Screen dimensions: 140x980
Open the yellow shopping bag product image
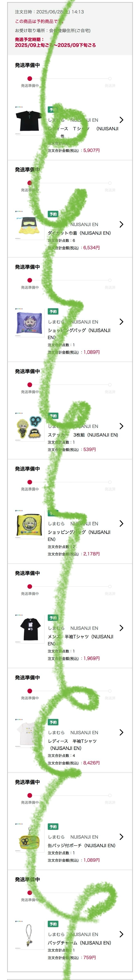click(x=29, y=524)
